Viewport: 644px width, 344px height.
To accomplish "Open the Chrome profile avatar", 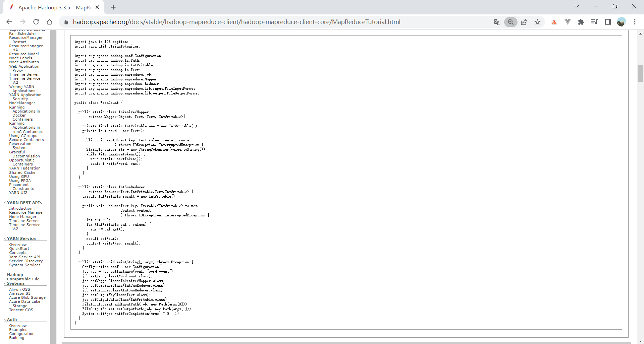I will click(622, 22).
